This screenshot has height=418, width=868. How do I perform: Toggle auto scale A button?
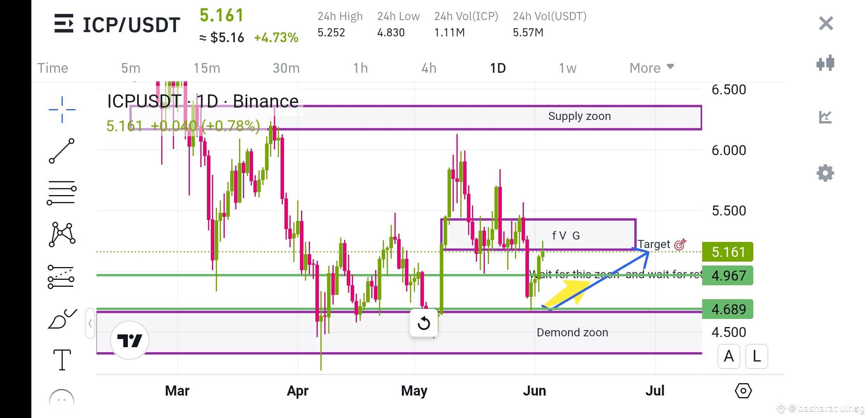click(729, 356)
